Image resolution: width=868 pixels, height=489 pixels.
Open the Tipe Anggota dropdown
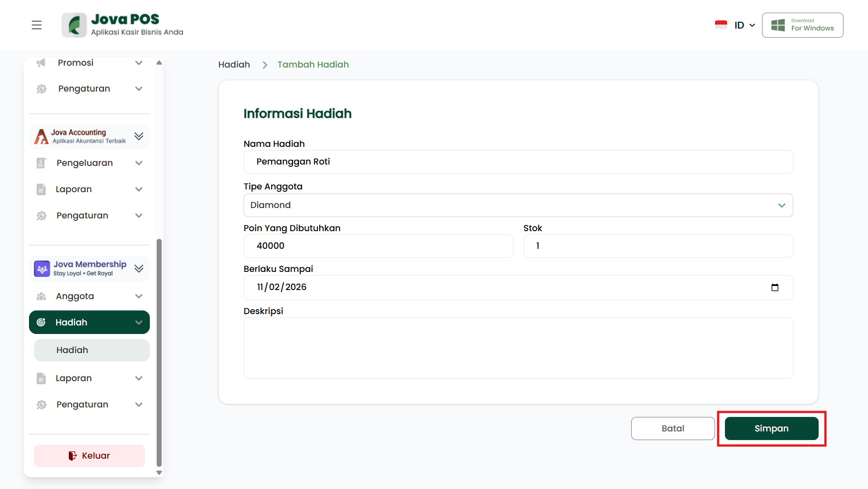[518, 205]
